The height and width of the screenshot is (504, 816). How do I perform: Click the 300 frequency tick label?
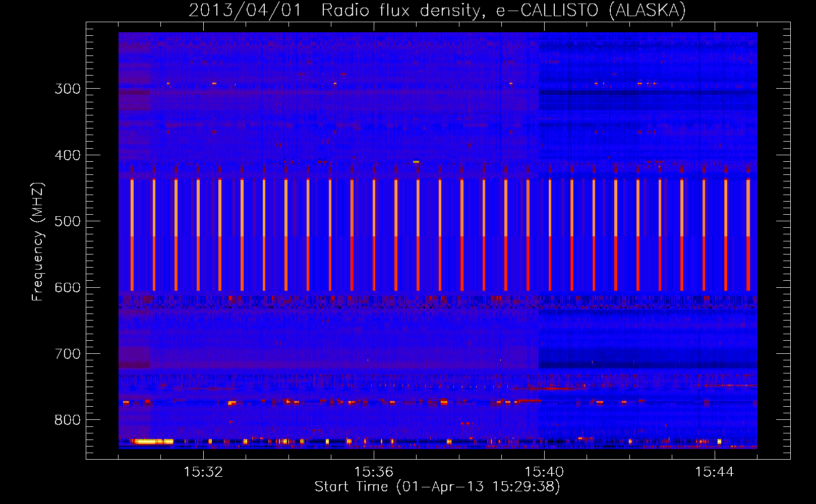tap(68, 89)
